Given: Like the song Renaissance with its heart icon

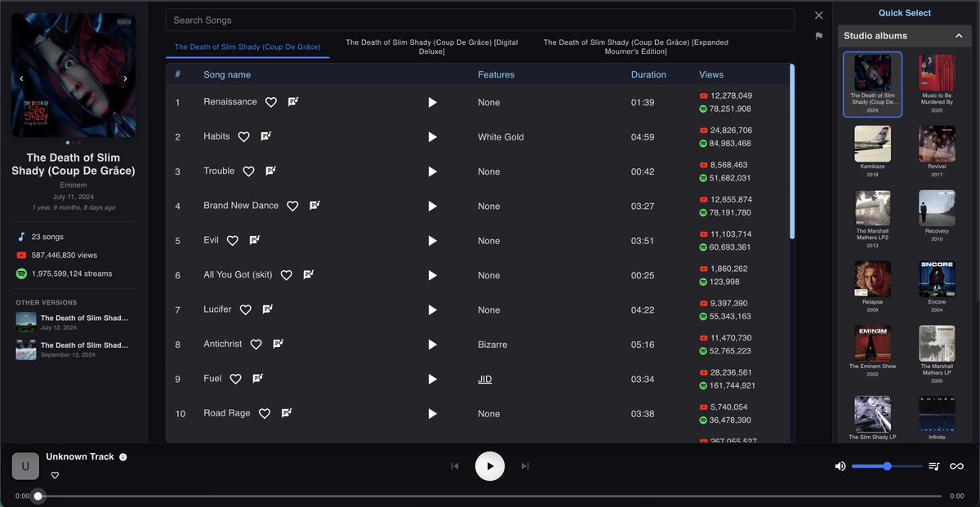Looking at the screenshot, I should pos(271,102).
